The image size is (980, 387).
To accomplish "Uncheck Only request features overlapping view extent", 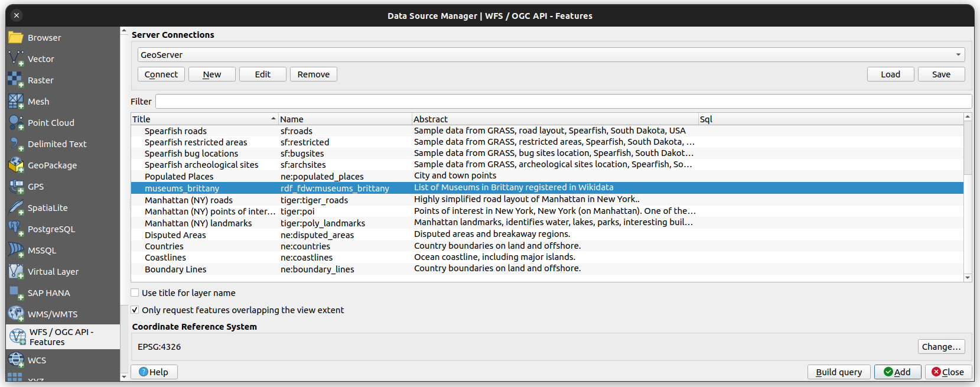I will [135, 310].
